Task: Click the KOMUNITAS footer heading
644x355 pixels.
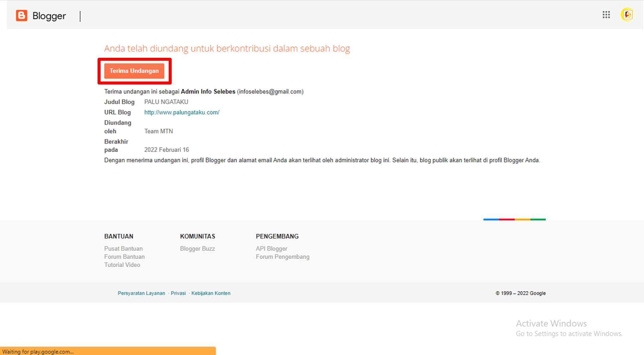Action: tap(197, 236)
